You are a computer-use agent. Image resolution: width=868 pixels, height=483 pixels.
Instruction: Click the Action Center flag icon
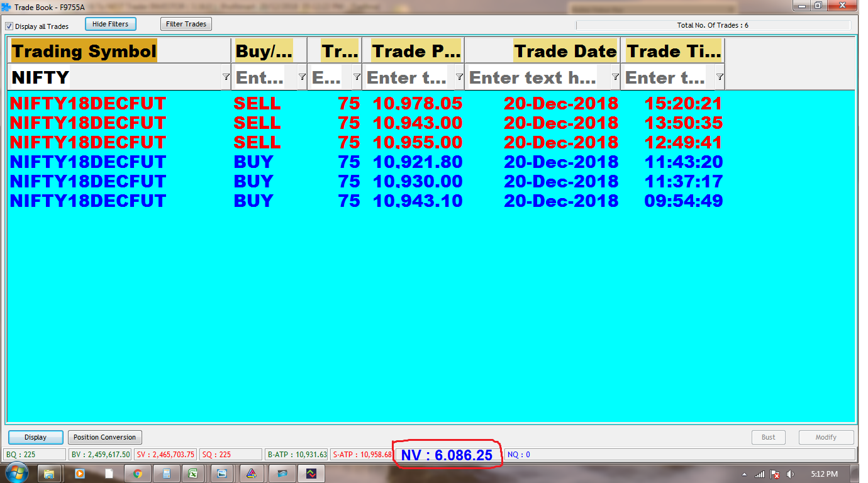(775, 474)
